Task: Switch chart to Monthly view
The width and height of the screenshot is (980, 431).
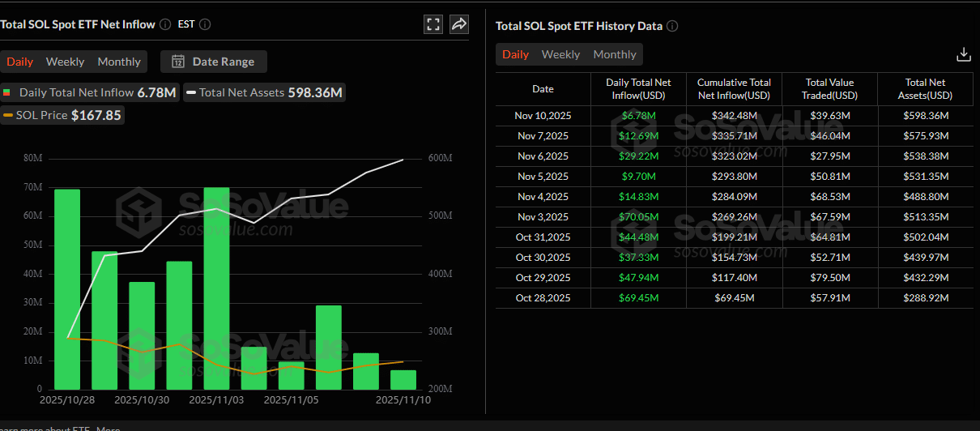Action: point(119,62)
